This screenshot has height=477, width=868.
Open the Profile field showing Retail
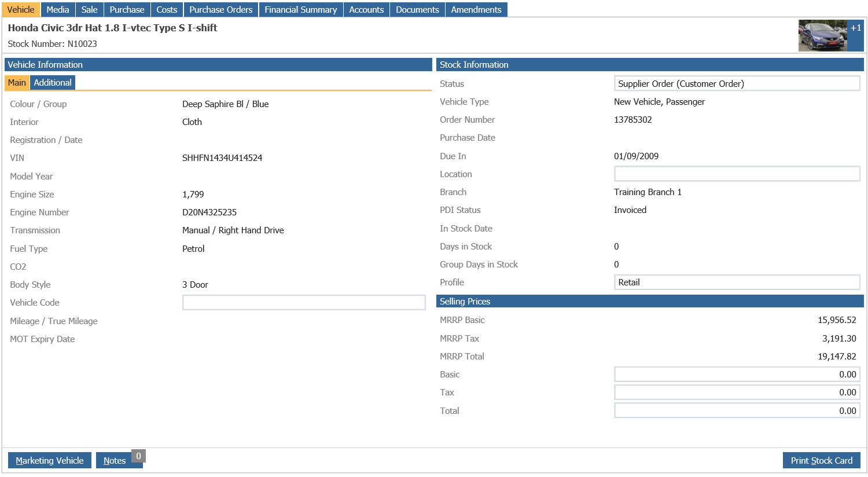coord(737,282)
